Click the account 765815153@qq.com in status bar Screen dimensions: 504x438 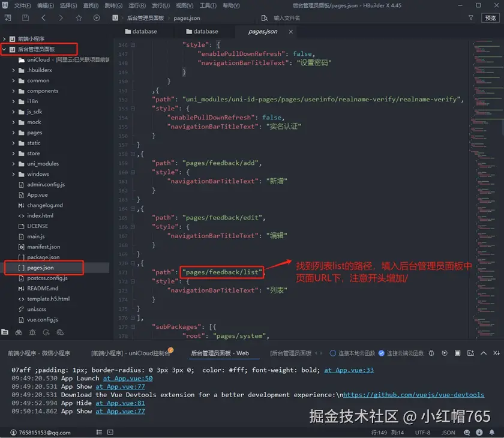[x=41, y=433]
